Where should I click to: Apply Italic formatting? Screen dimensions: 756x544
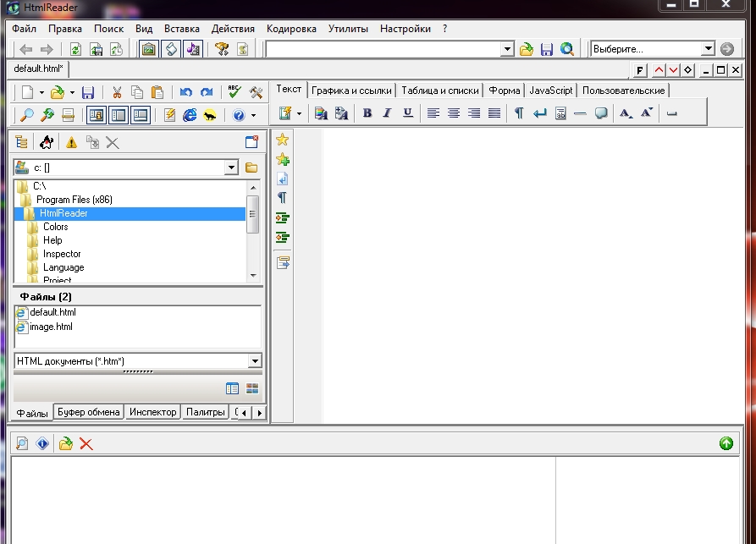(x=387, y=113)
